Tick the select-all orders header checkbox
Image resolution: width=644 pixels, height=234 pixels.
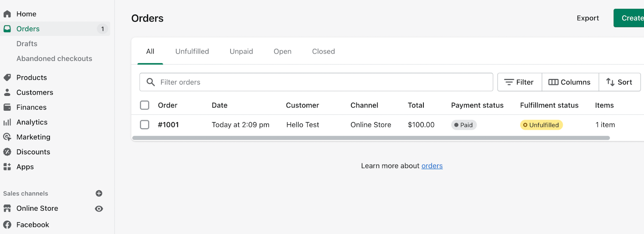click(x=144, y=105)
